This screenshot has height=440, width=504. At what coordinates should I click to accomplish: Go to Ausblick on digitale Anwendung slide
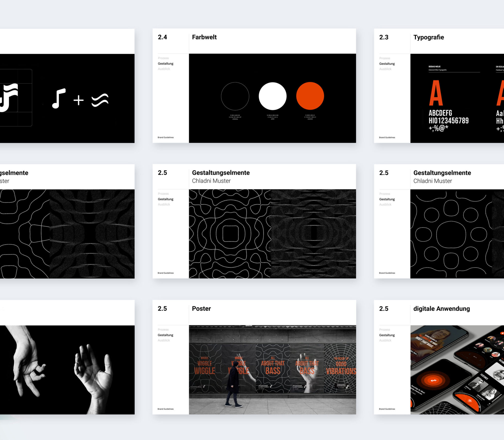(x=385, y=341)
